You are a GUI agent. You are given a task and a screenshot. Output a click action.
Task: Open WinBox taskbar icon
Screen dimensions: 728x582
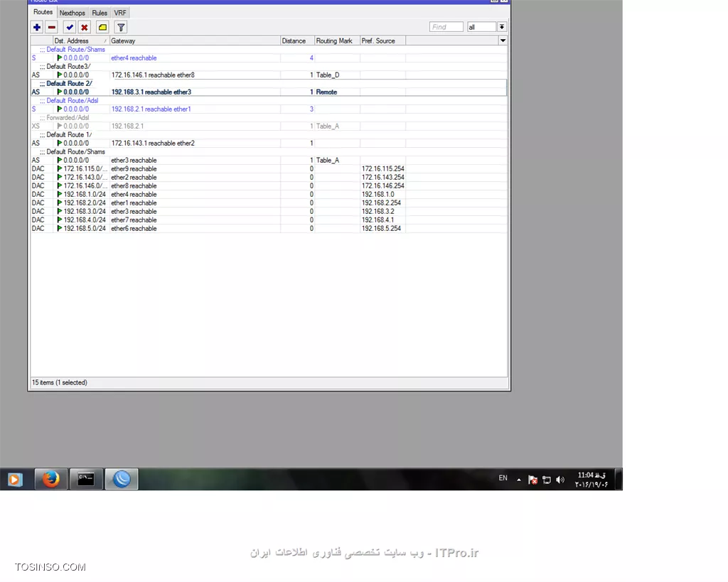(122, 479)
